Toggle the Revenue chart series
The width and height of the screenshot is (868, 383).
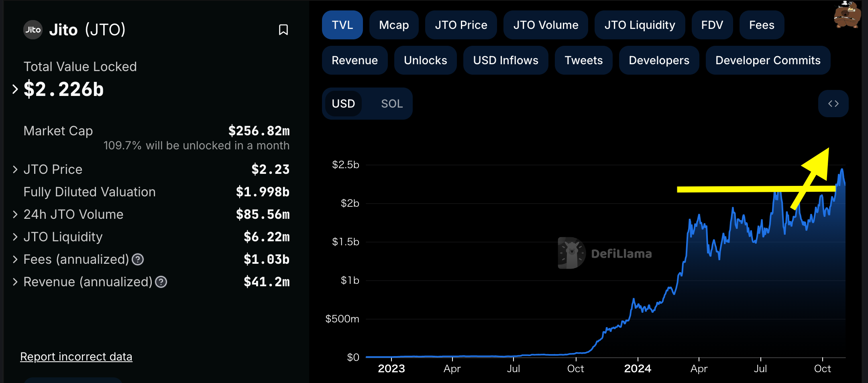pos(355,60)
